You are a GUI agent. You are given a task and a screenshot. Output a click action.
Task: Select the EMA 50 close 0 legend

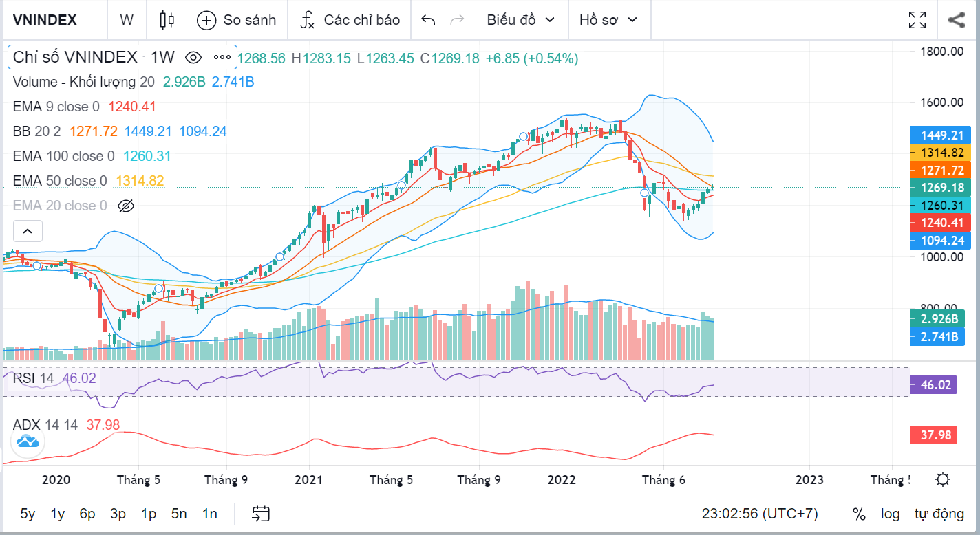(x=60, y=181)
